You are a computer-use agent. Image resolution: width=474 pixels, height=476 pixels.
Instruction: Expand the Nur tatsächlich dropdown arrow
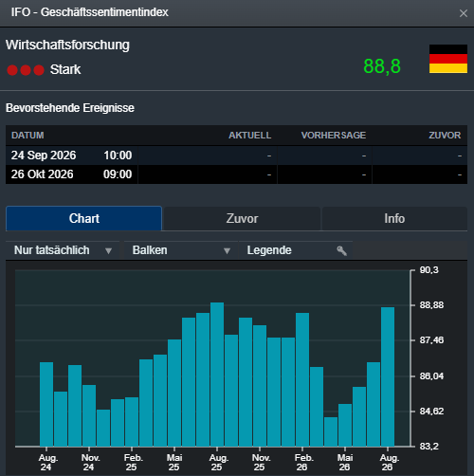click(108, 251)
